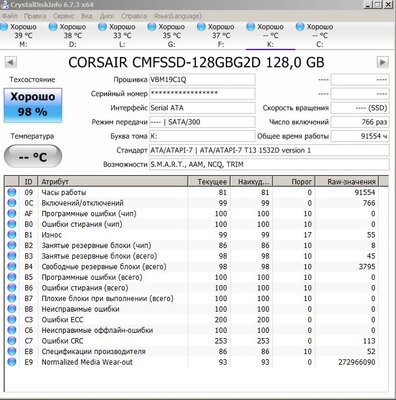The height and width of the screenshot is (400, 396).
Task: Select the Ошибки CRC attribute name
Action: click(62, 341)
